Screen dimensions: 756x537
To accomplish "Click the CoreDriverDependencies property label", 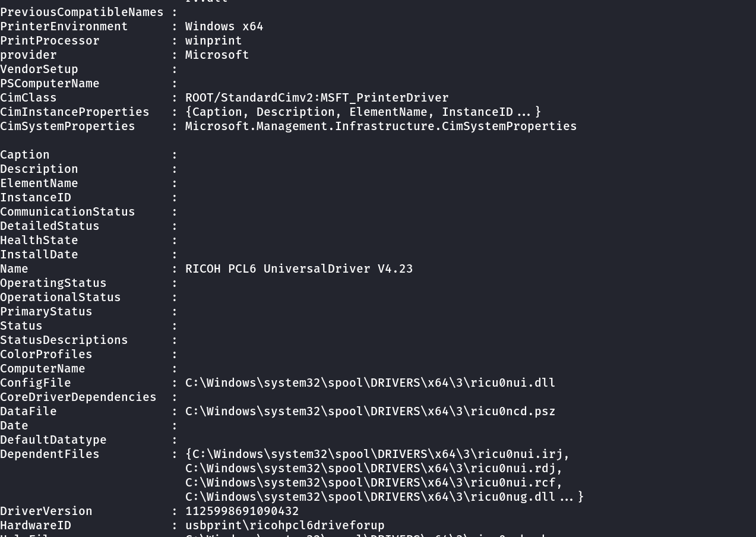I will point(78,397).
